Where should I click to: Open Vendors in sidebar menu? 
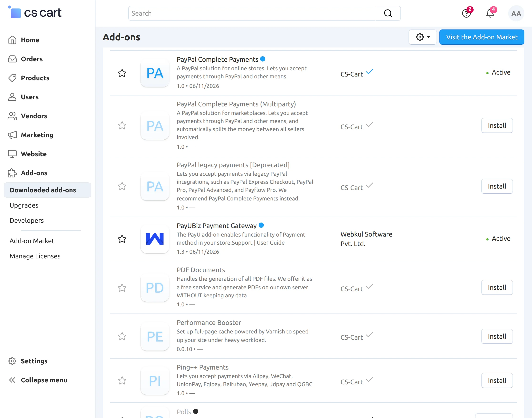click(34, 116)
